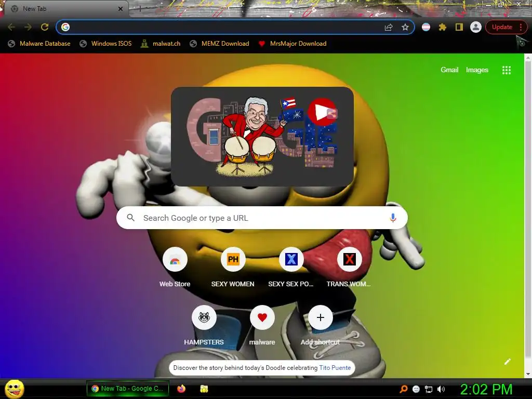
Task: Open the Images link
Action: (x=477, y=70)
